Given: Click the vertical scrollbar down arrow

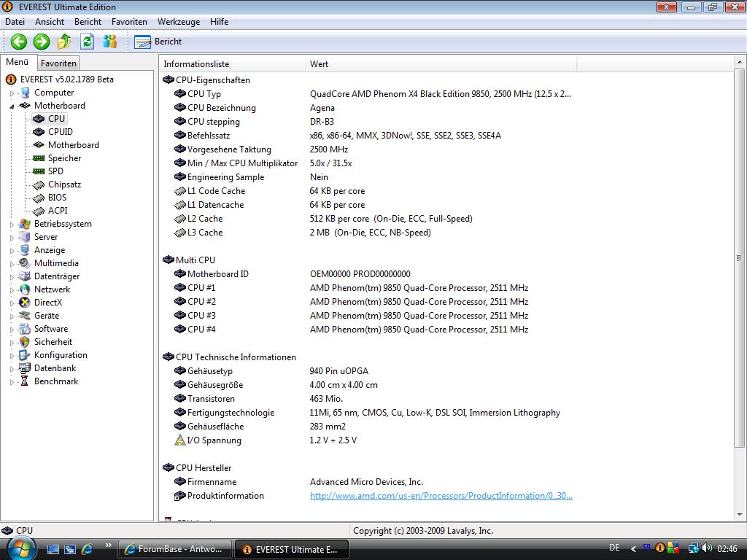Looking at the screenshot, I should pos(740,515).
